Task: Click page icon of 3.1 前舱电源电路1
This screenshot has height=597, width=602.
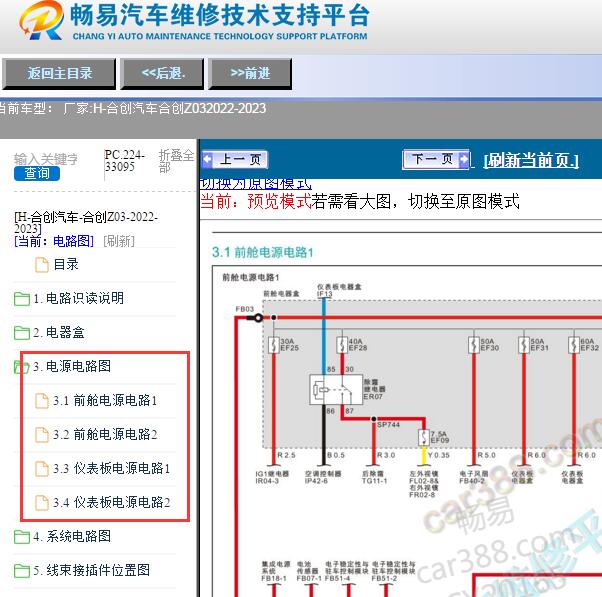Action: point(41,401)
